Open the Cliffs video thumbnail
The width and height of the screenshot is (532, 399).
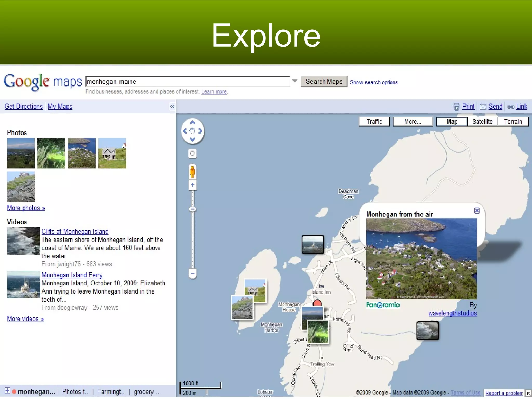coord(23,241)
